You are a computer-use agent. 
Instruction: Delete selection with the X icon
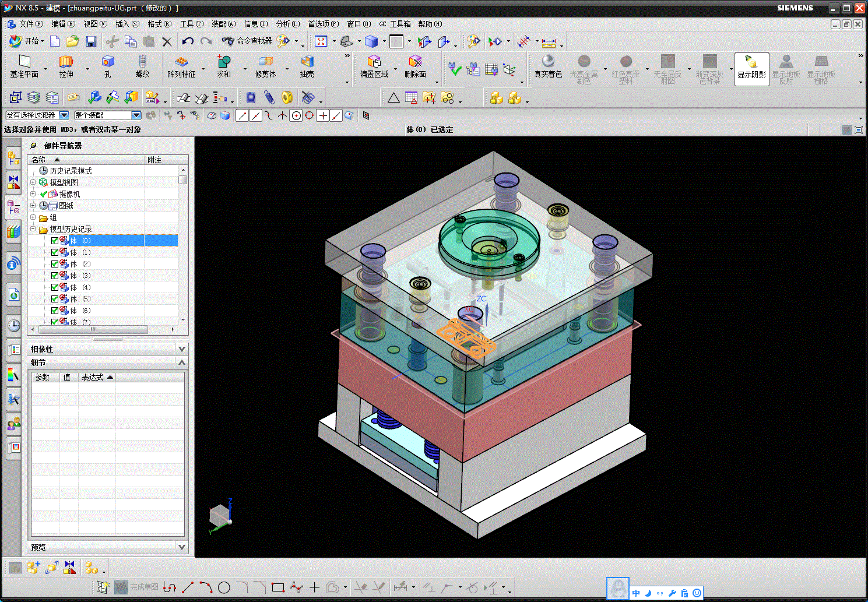(167, 41)
